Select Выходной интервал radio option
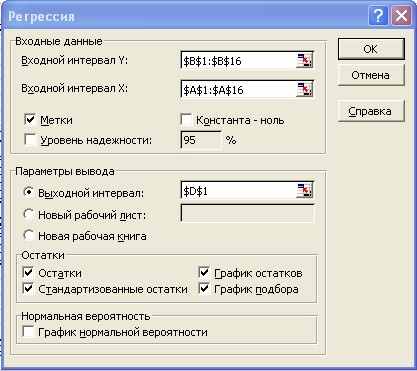 pos(29,192)
